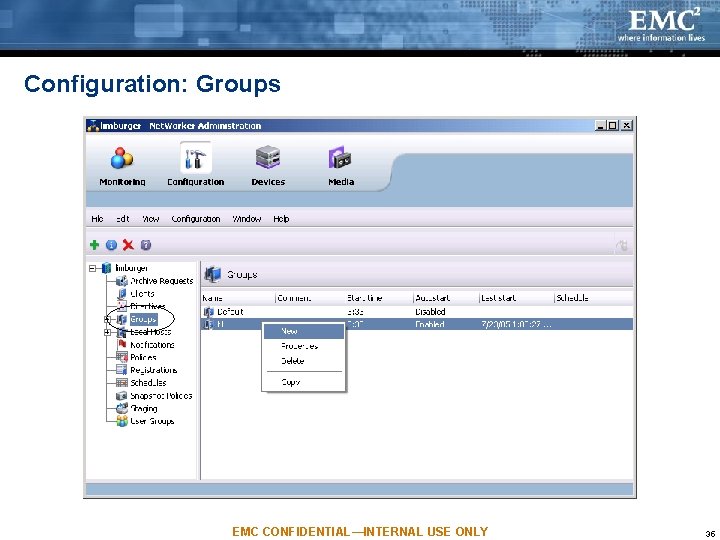Click the faded icon at toolbar right end

coord(622,246)
